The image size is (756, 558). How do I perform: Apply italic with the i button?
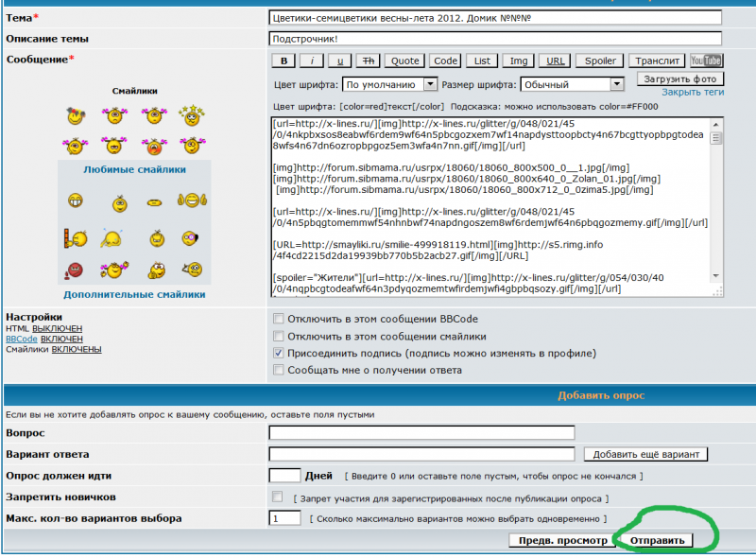312,61
